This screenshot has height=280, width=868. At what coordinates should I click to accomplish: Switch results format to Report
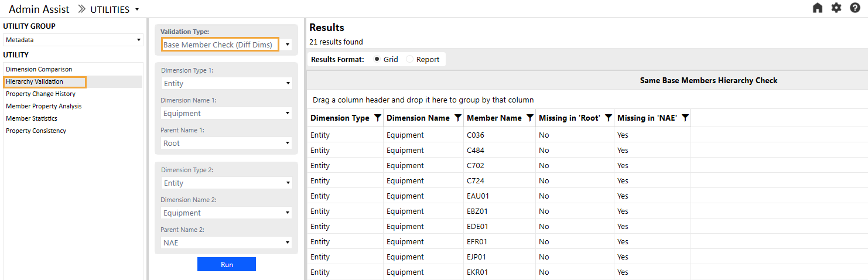click(410, 59)
